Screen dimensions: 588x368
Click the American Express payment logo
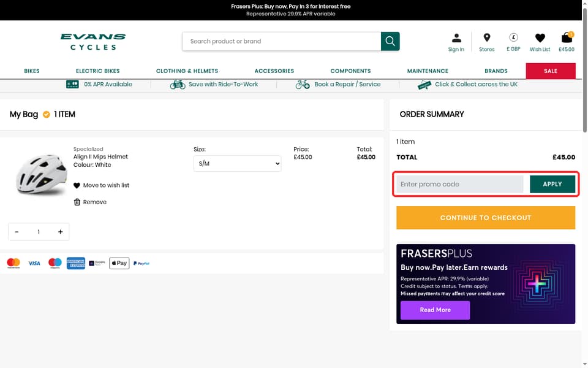click(76, 263)
